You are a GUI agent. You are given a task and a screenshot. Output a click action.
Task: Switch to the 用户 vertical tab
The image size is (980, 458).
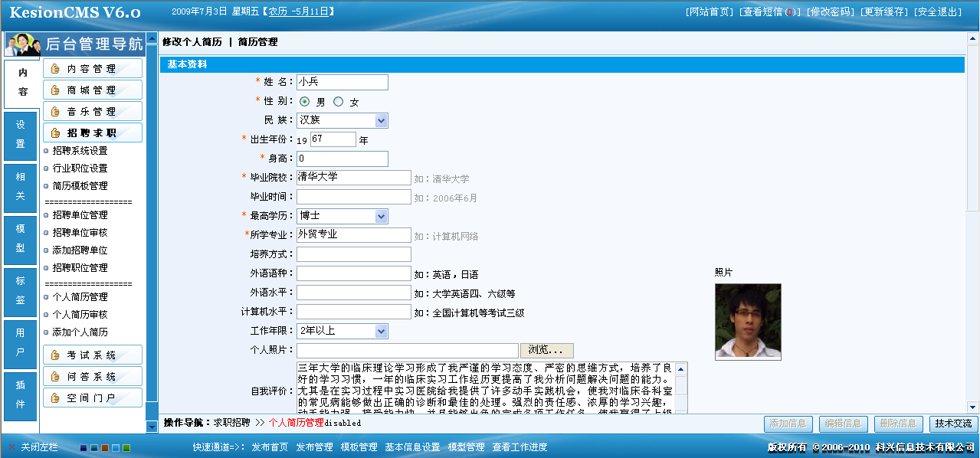coord(21,342)
